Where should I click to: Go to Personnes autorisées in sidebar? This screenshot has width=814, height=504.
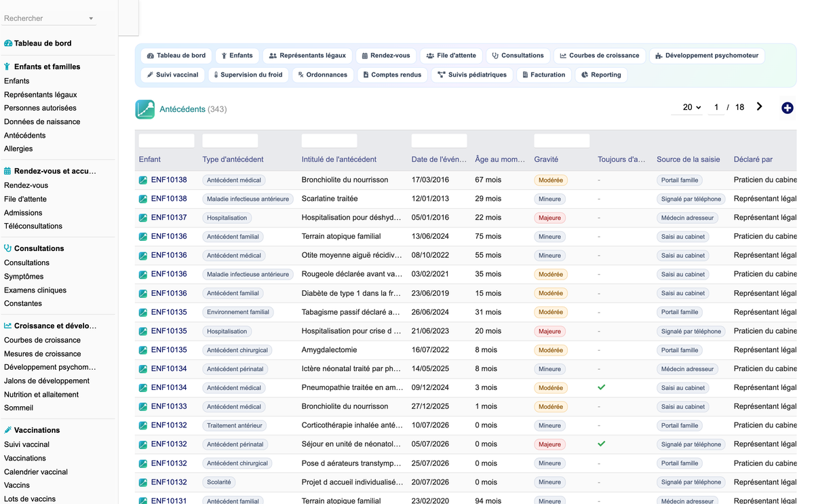[x=40, y=108]
